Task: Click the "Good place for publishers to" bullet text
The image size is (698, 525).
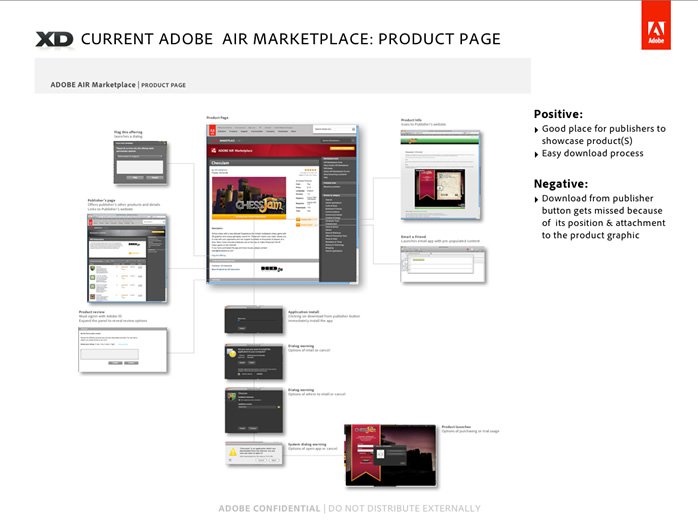Action: pyautogui.click(x=604, y=129)
